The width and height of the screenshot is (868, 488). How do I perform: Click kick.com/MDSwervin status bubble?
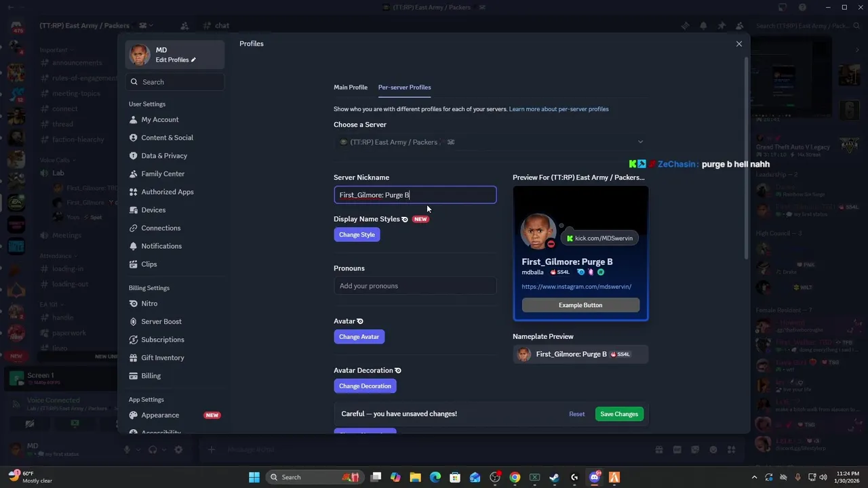tap(599, 239)
